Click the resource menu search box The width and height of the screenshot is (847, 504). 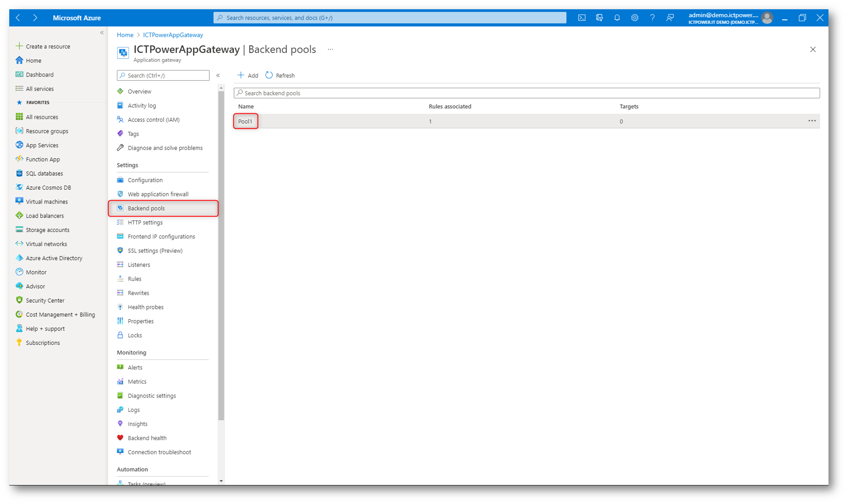tap(163, 75)
